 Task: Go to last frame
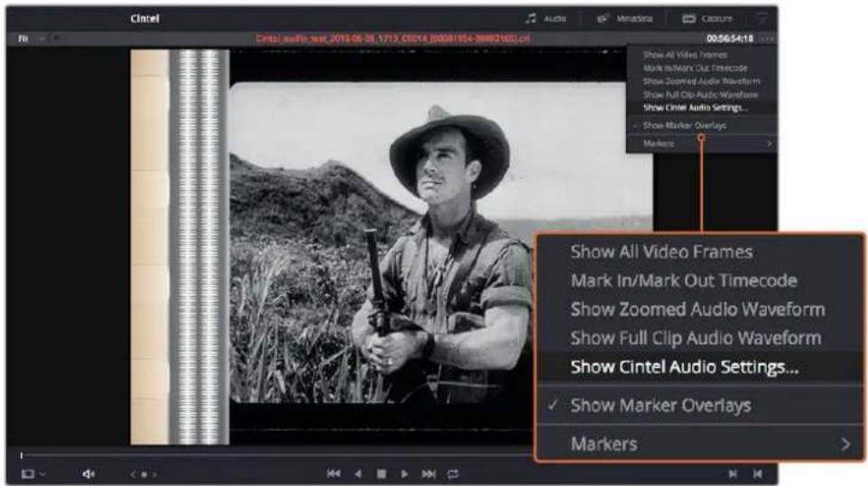tap(429, 474)
